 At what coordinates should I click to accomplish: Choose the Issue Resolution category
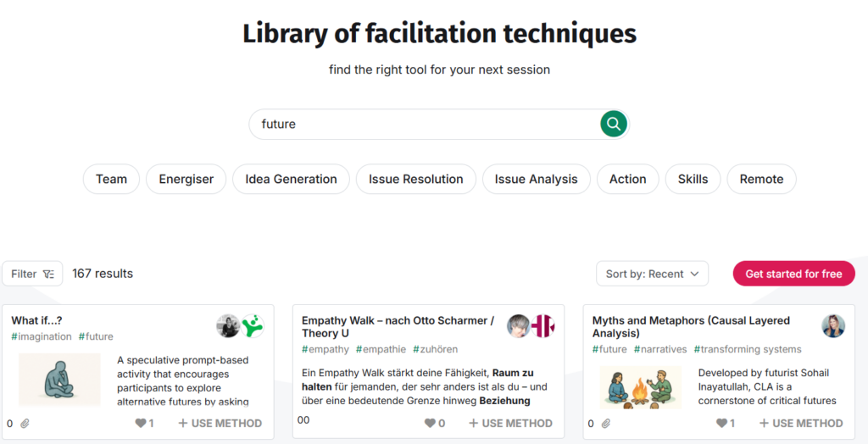coord(415,179)
